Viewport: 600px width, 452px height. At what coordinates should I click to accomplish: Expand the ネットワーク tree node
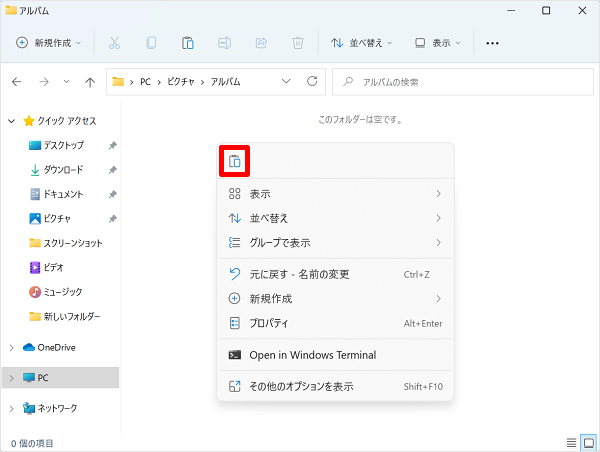(x=11, y=408)
